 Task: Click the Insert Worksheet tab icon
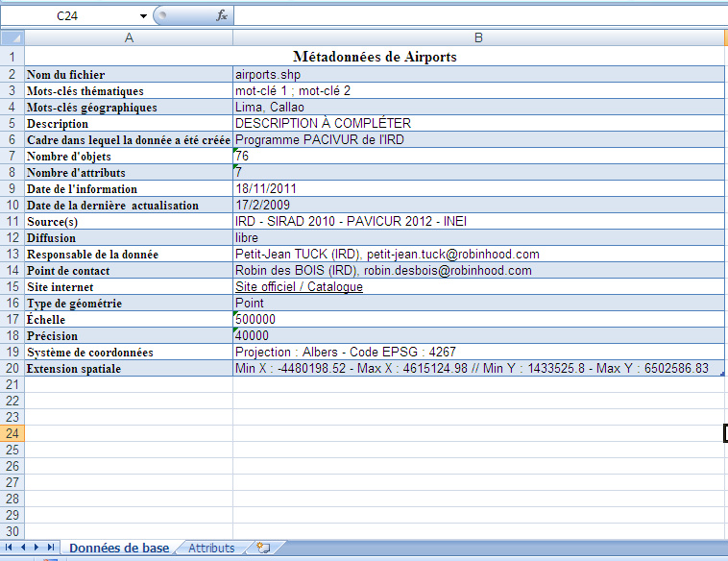(x=262, y=548)
